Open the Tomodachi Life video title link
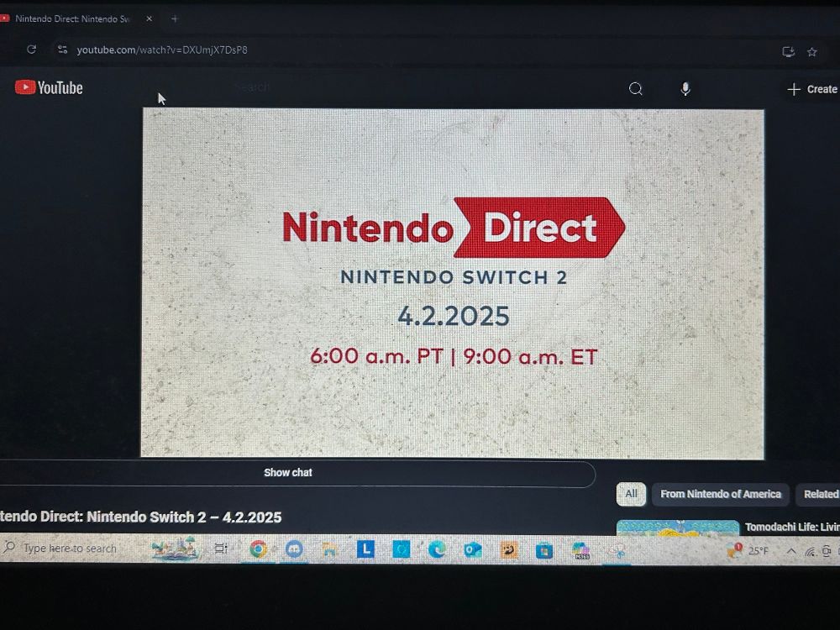Viewport: 840px width, 630px height. pos(792,528)
